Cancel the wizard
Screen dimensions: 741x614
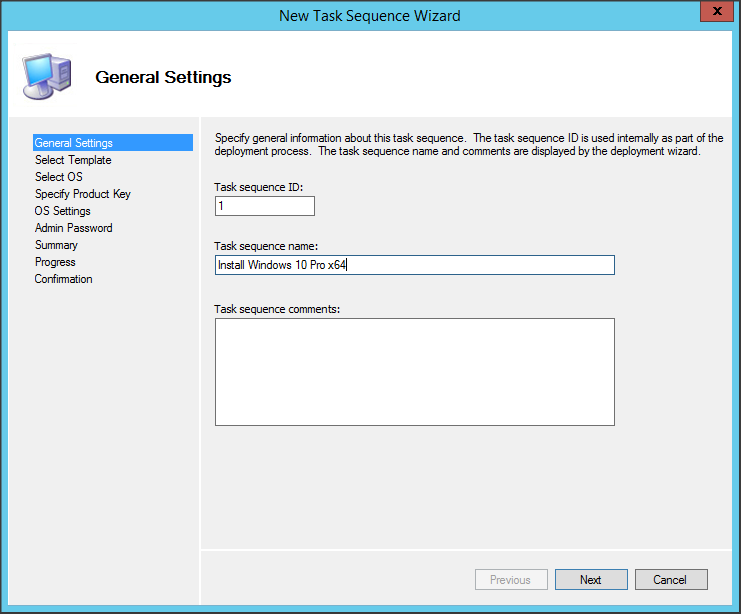pyautogui.click(x=670, y=580)
